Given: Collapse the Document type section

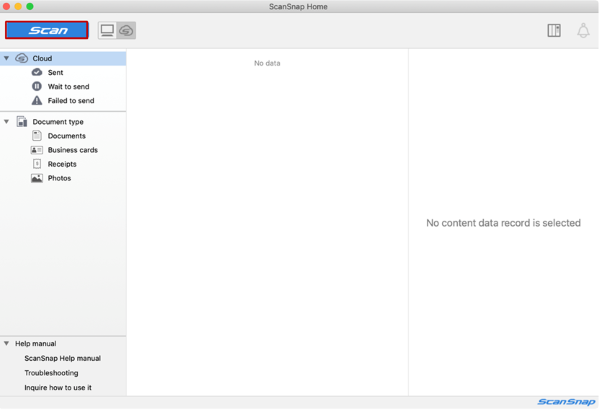Looking at the screenshot, I should [7, 121].
